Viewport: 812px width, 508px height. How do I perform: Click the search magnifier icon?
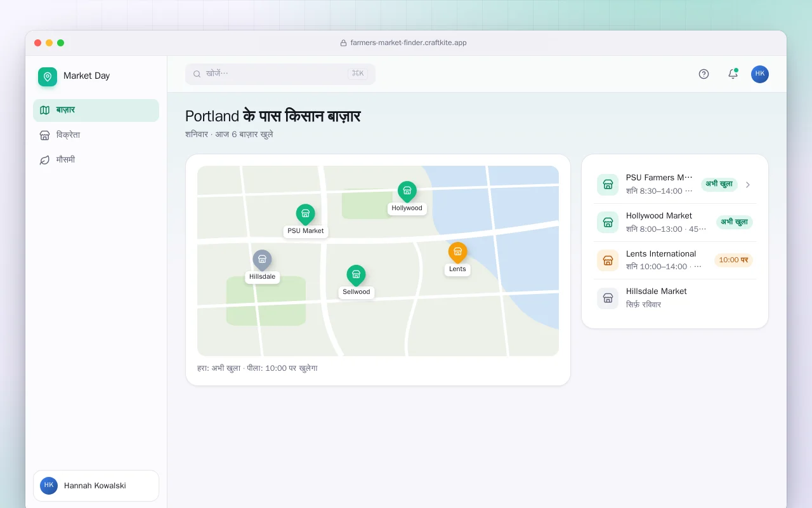(x=197, y=74)
